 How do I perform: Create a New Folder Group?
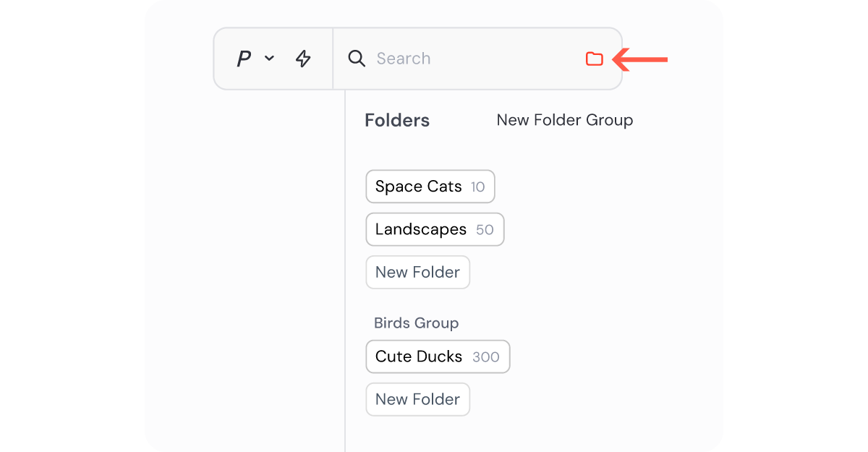click(564, 121)
